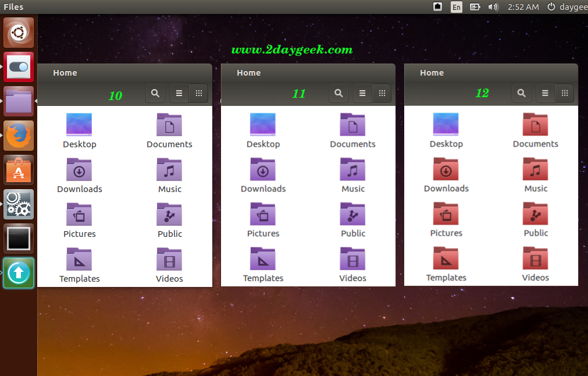This screenshot has width=588, height=376.
Task: Open Ubuntu Software Center in the launcher
Action: tap(19, 170)
